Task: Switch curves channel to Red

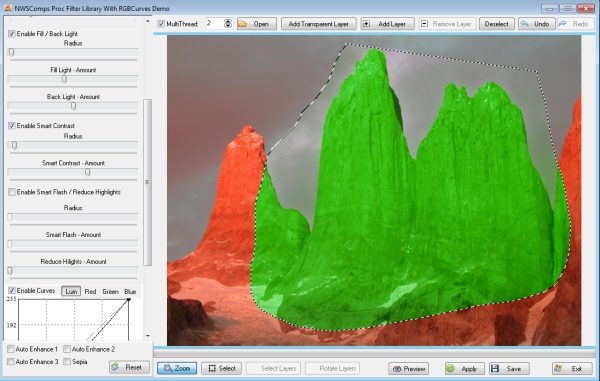Action: (x=90, y=291)
